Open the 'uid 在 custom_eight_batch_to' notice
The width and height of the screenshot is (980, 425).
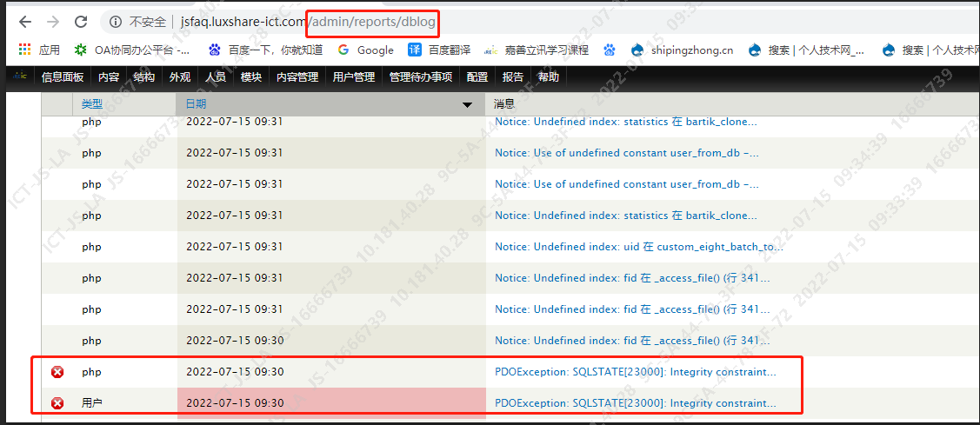[x=639, y=247]
